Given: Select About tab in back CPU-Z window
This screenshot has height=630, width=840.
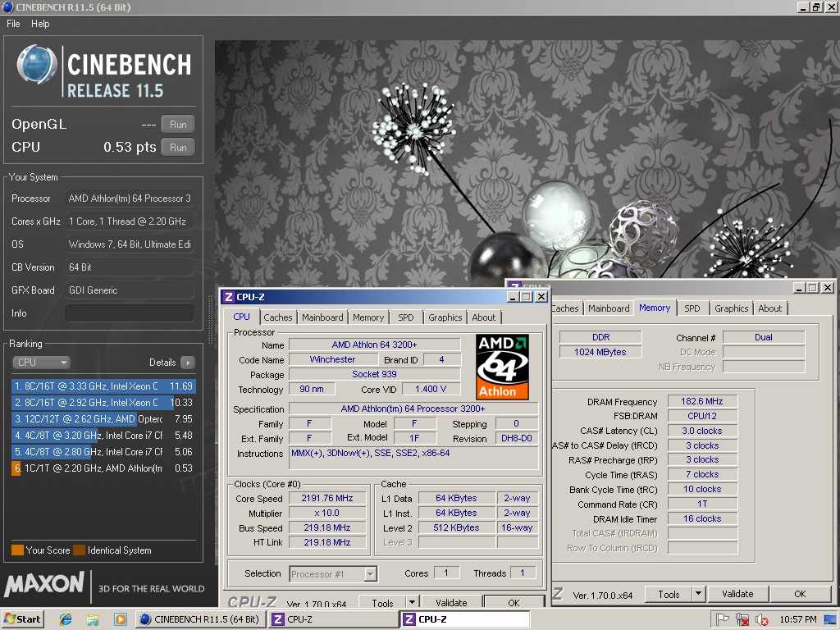Looking at the screenshot, I should (x=769, y=308).
